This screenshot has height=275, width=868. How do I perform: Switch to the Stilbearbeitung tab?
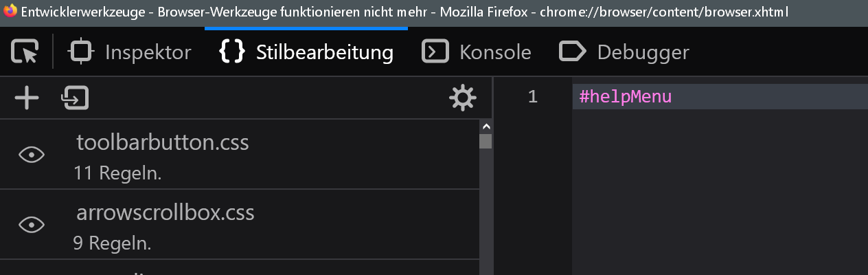(306, 52)
